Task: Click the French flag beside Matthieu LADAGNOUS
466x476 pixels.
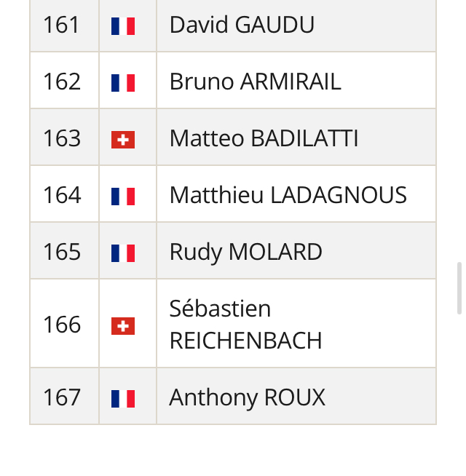Action: 123,196
